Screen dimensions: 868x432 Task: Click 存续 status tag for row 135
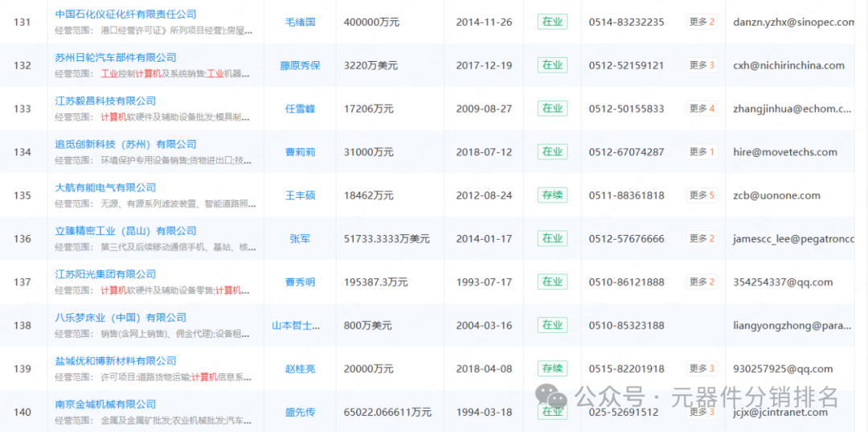pos(552,195)
